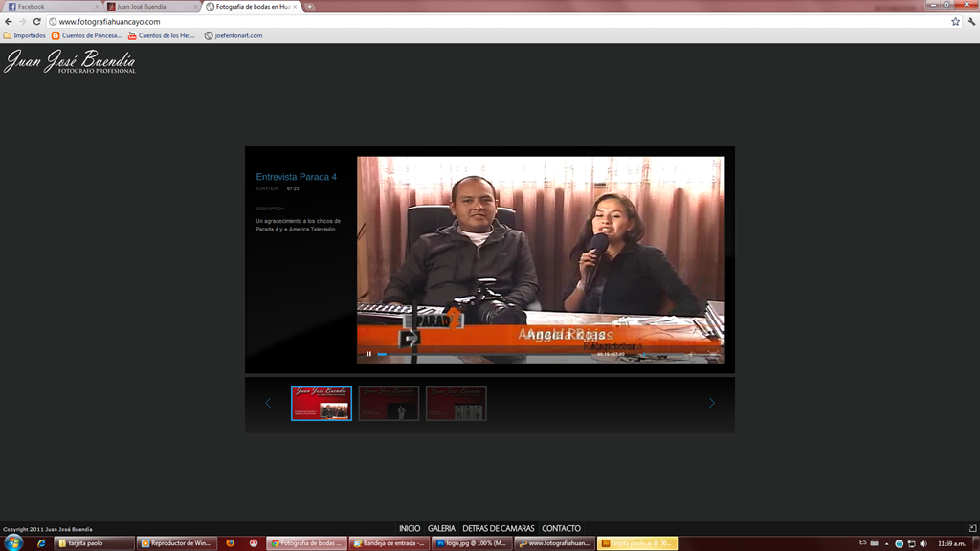Click the ES language indicator

(x=863, y=543)
